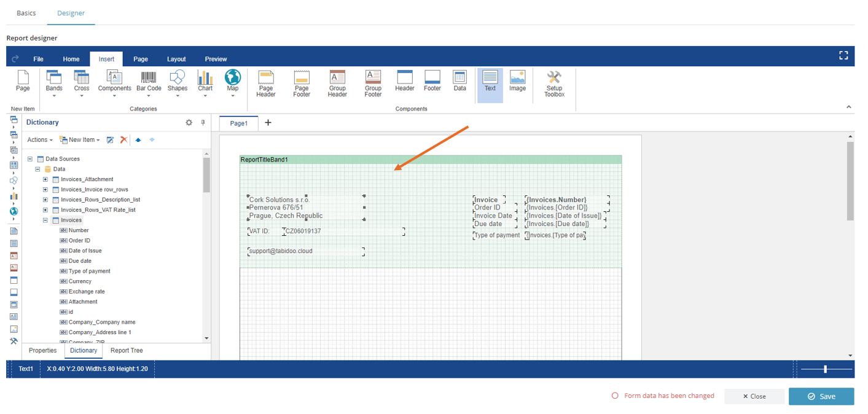Screen dimensions: 868x414
Task: Switch to the Properties panel tab
Action: pyautogui.click(x=43, y=351)
